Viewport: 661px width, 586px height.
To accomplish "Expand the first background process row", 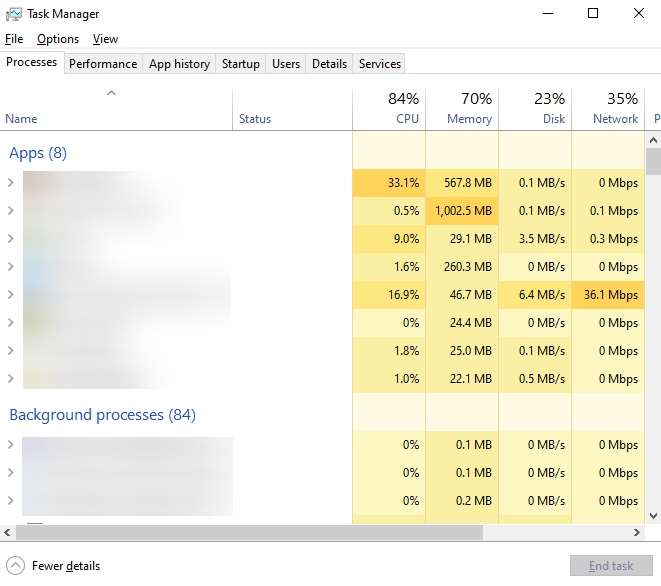I will pos(10,445).
